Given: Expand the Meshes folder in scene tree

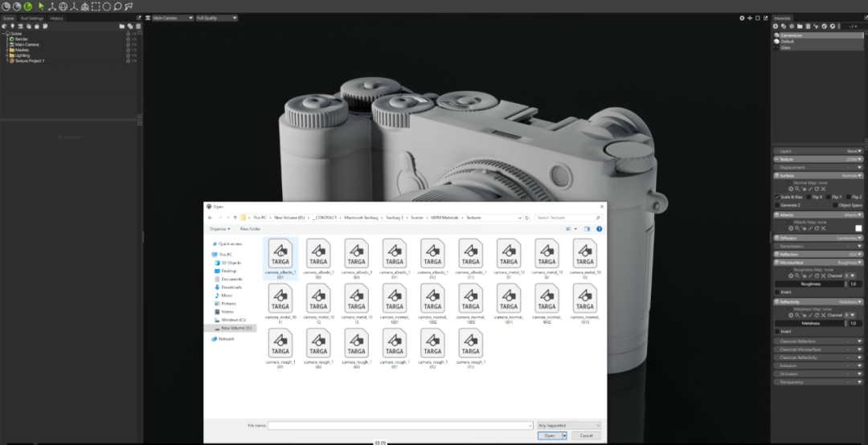Looking at the screenshot, I should coord(7,50).
